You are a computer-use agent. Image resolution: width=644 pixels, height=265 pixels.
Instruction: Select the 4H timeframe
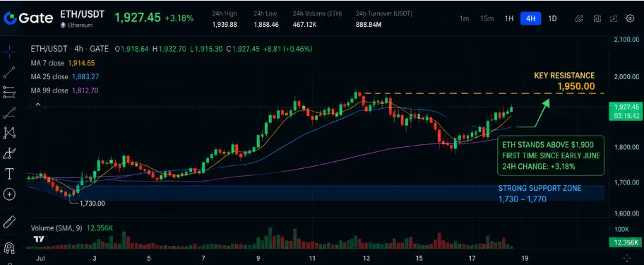tap(530, 18)
